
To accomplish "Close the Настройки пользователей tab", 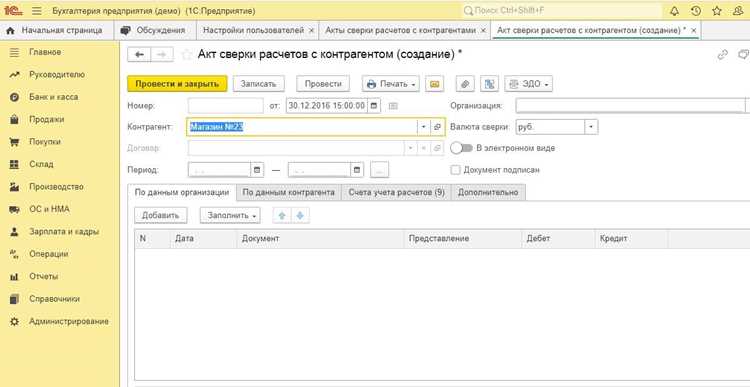I will (x=311, y=30).
